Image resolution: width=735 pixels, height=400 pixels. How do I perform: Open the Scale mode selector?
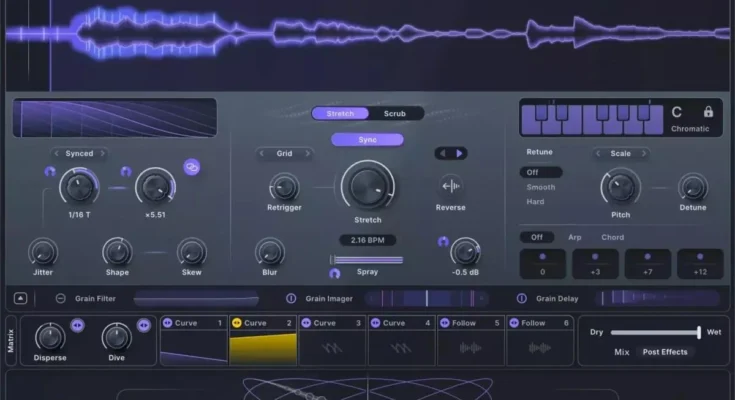(x=620, y=153)
